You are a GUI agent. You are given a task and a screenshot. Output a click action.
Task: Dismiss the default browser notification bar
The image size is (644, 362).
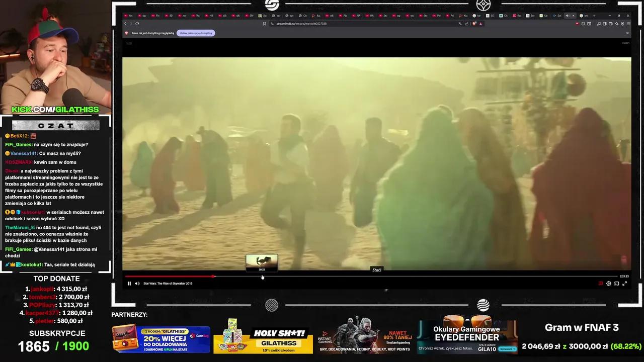[627, 33]
